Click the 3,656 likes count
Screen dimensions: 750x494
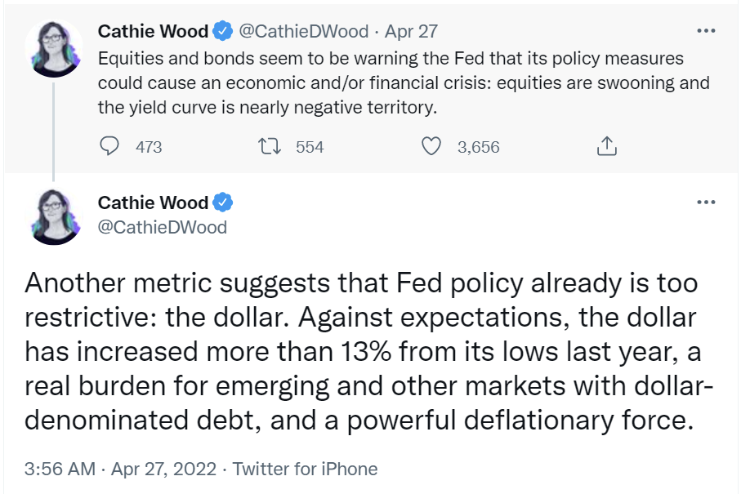pos(478,147)
